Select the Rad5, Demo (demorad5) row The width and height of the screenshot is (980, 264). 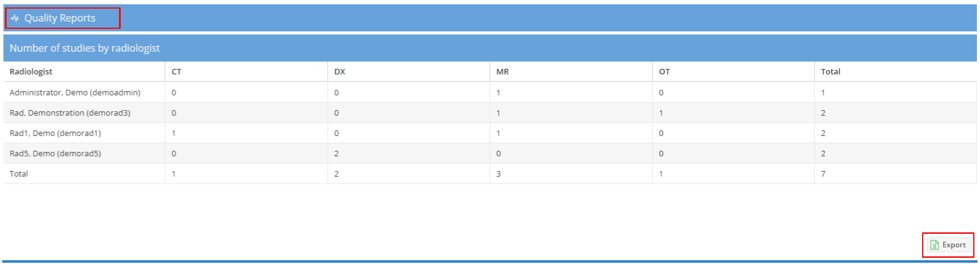(490, 153)
